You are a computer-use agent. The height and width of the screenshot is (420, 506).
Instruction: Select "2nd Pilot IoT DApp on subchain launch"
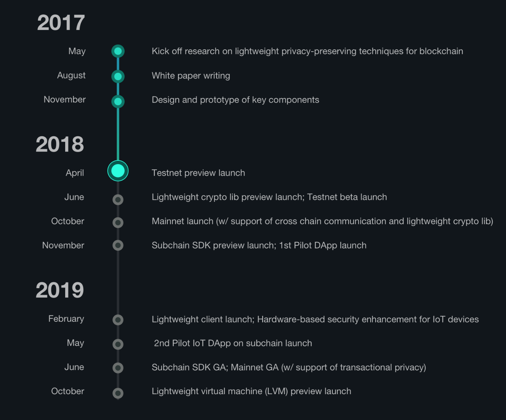(x=233, y=343)
